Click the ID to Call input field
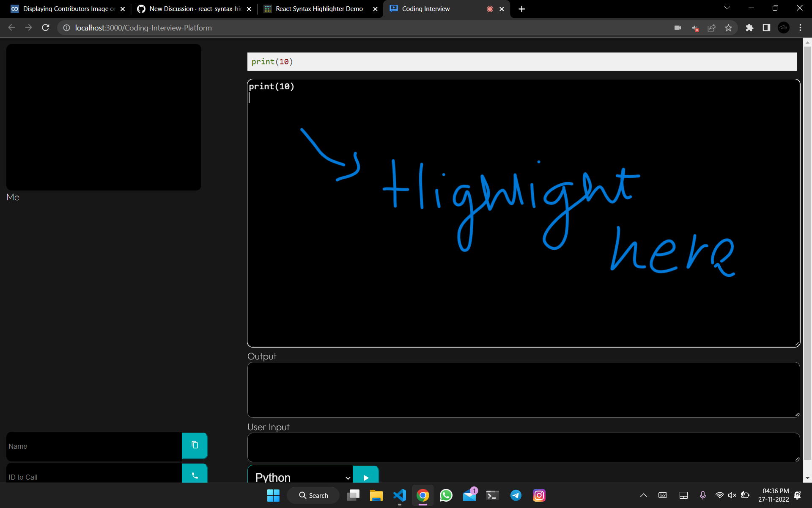Image resolution: width=812 pixels, height=508 pixels. click(93, 476)
